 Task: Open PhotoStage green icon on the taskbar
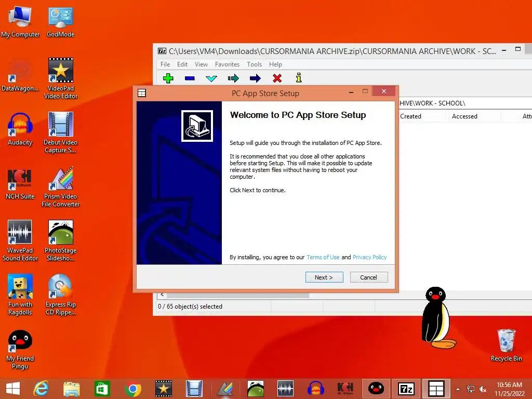tap(256, 389)
